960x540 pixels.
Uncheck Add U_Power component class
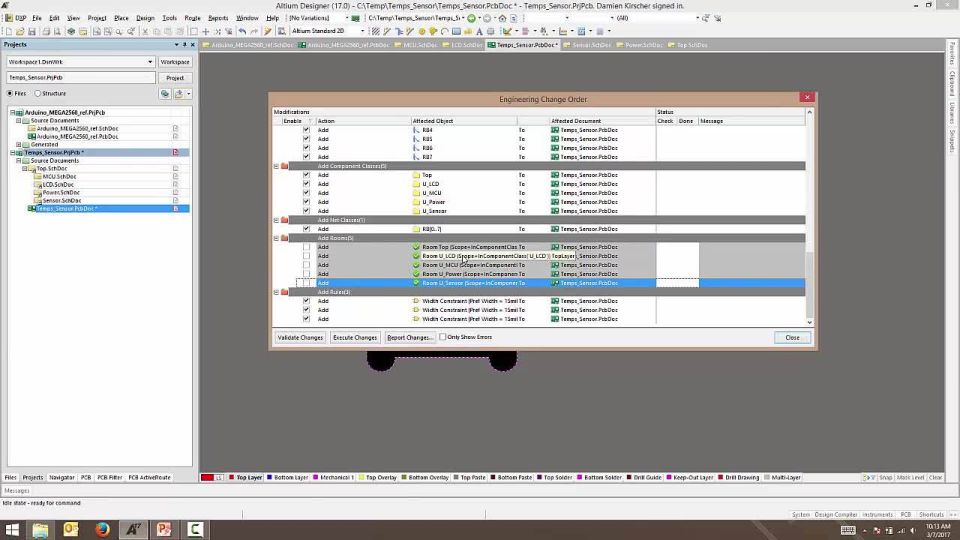[x=306, y=201]
